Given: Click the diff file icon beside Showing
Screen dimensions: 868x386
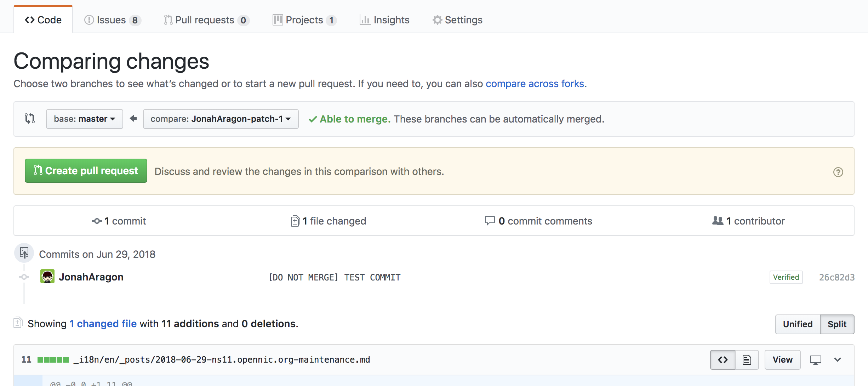Looking at the screenshot, I should (18, 323).
